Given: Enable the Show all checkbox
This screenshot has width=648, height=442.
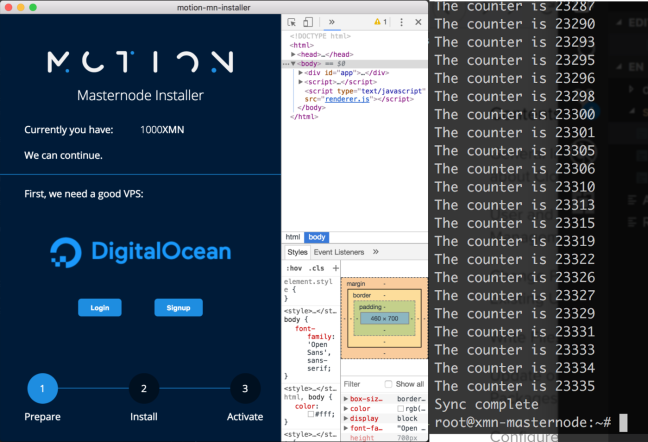Looking at the screenshot, I should tap(388, 384).
